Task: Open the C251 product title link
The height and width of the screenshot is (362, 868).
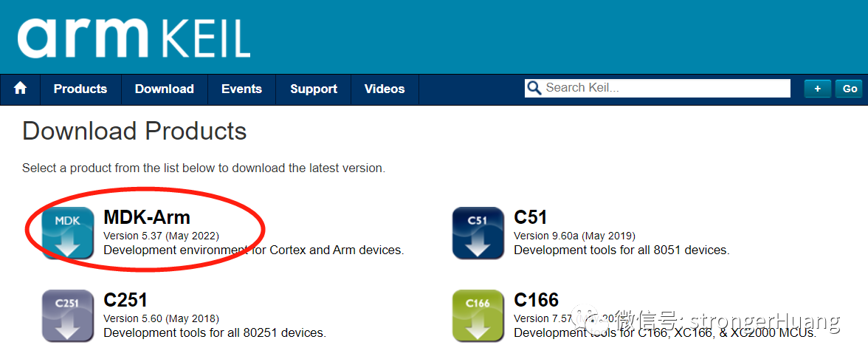Action: click(x=125, y=300)
